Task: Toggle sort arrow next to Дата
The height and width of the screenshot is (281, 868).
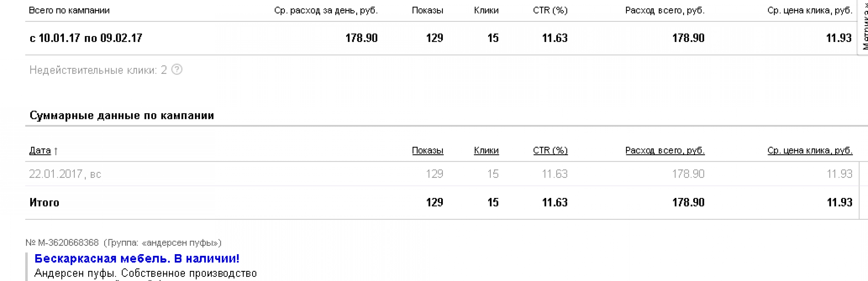Action: tap(56, 151)
